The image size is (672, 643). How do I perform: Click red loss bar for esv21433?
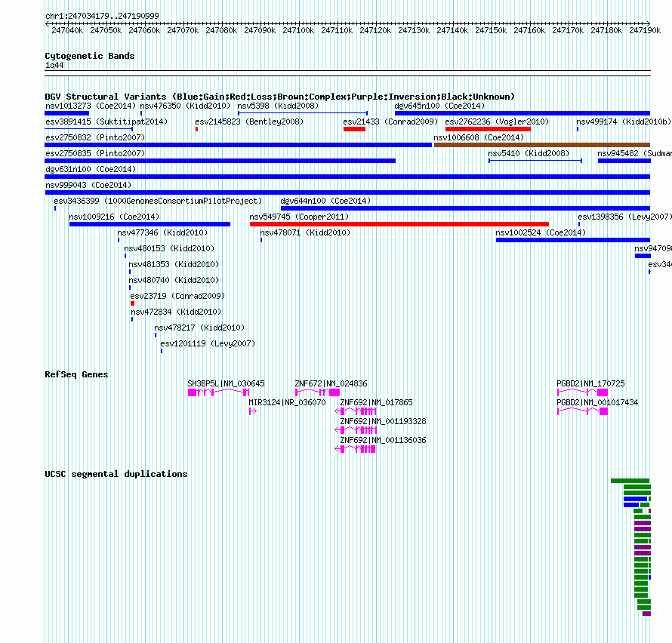(x=354, y=129)
